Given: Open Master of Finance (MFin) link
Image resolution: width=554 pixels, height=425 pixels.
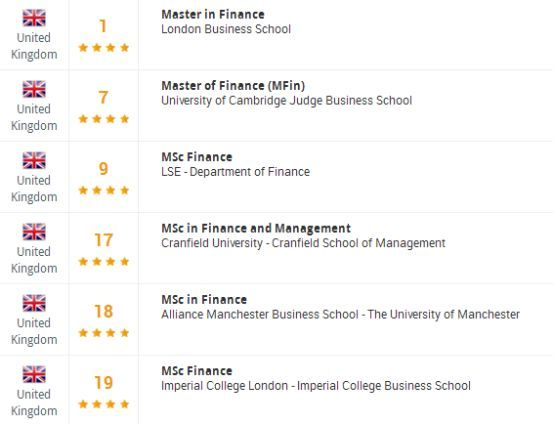Looking at the screenshot, I should pos(233,86).
